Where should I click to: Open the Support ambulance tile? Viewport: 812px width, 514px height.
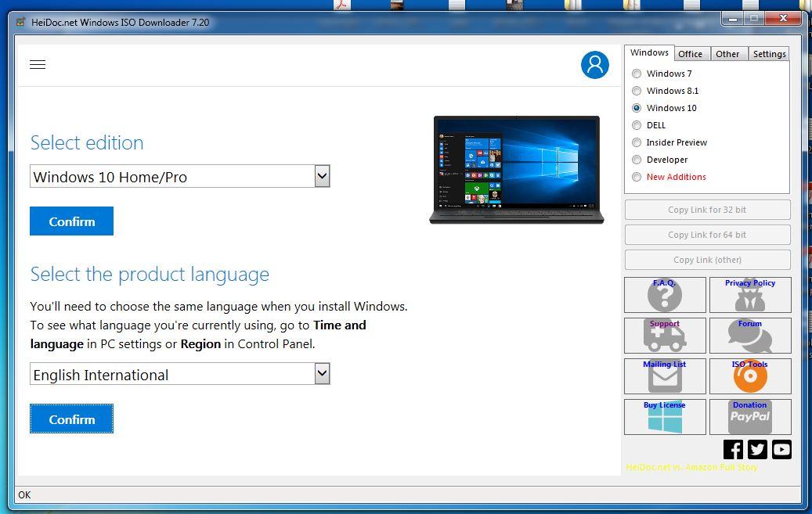pyautogui.click(x=665, y=336)
